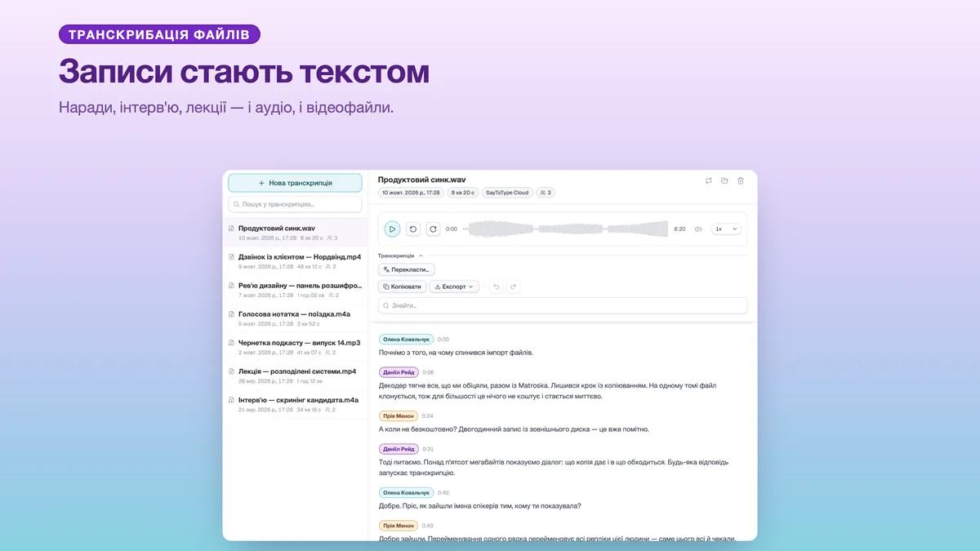Click the line 'Почнімо з того, на чому спинився'
Image resolution: width=980 pixels, height=551 pixels.
point(456,353)
